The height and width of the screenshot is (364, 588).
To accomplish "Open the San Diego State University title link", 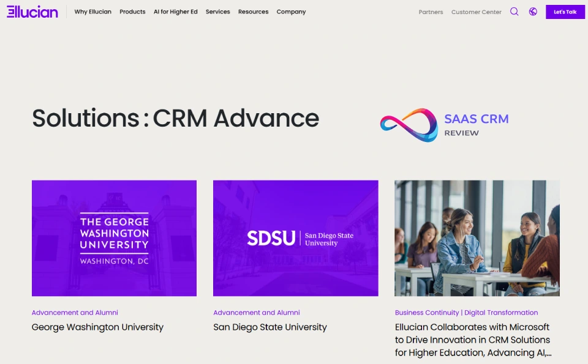I will [x=269, y=327].
